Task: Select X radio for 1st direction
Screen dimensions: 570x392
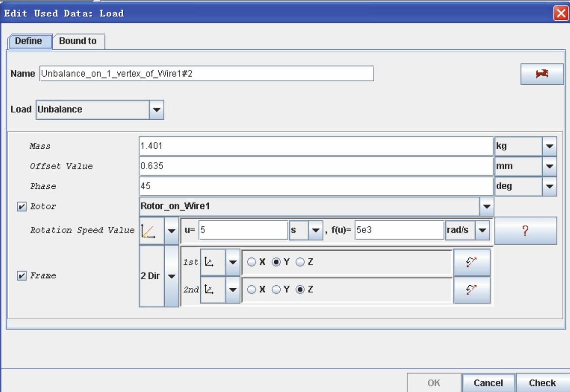Action: coord(252,262)
